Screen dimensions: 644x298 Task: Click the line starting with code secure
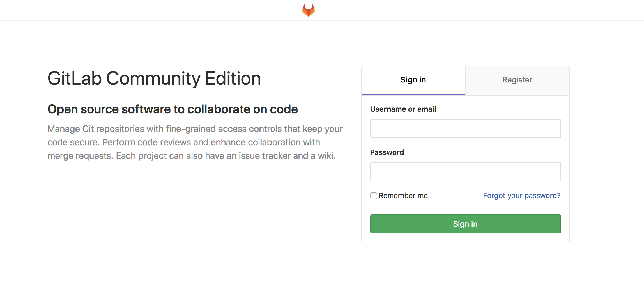[183, 142]
